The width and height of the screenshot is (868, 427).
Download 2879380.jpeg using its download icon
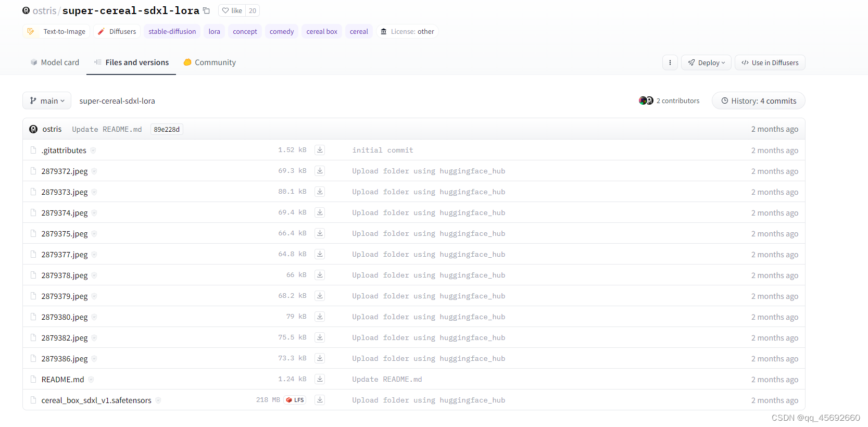(x=320, y=317)
